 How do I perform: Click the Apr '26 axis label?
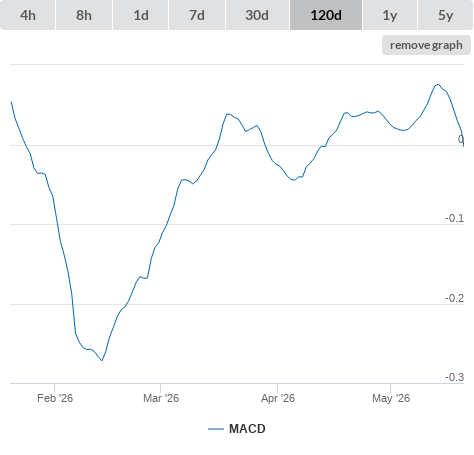click(278, 398)
